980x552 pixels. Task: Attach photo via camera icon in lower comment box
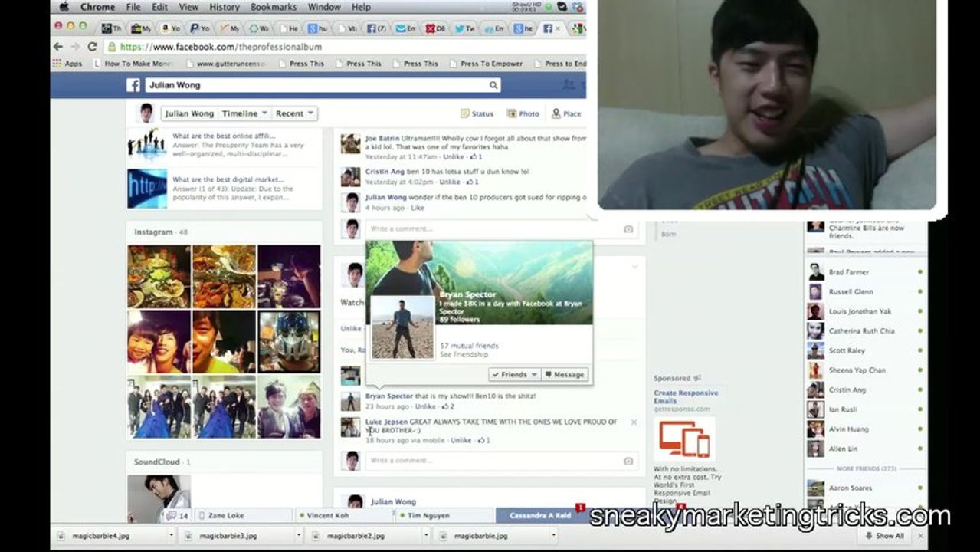628,461
